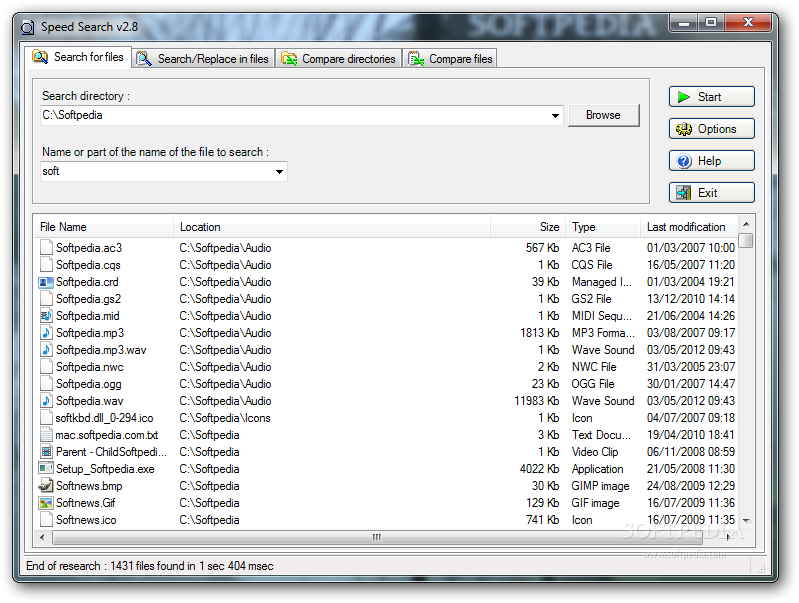Exit the application
The width and height of the screenshot is (799, 603).
[711, 193]
